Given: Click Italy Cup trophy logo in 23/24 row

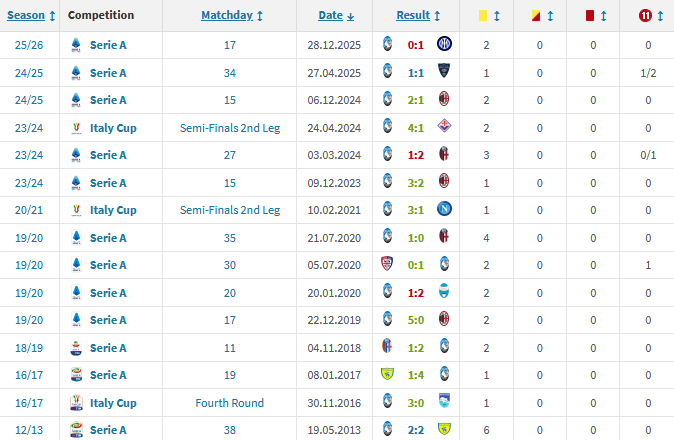Looking at the screenshot, I should (76, 127).
